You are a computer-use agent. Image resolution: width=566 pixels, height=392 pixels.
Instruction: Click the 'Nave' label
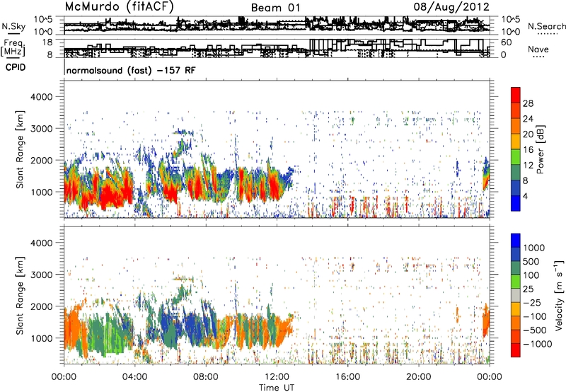538,50
